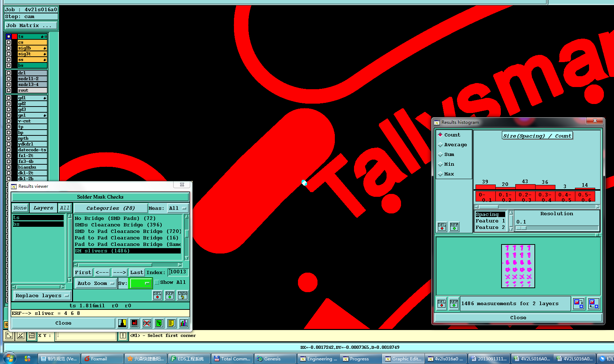Open Total Commander taskbar item
The width and height of the screenshot is (614, 364).
[x=232, y=359]
